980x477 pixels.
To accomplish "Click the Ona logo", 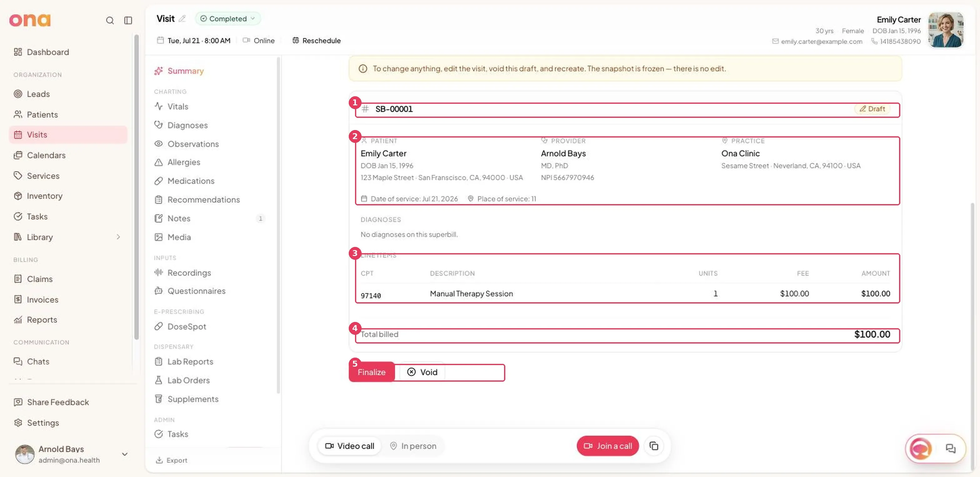I will point(30,20).
